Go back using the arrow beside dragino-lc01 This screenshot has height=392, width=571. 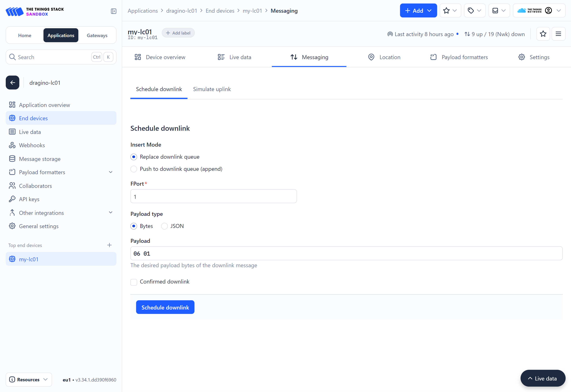(12, 83)
